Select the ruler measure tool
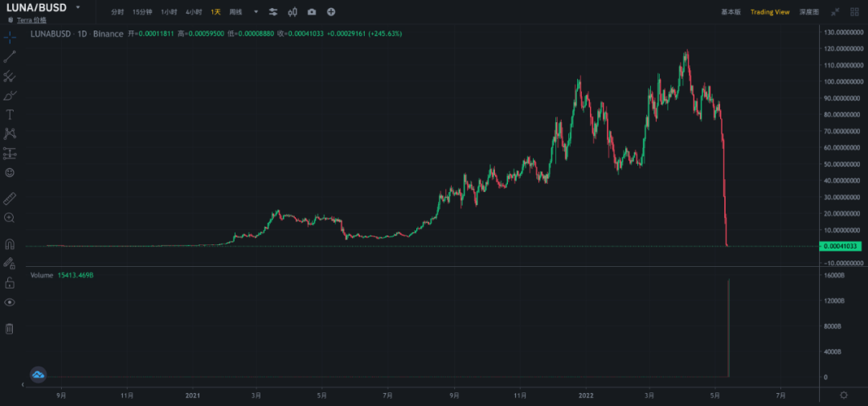Viewport: 868px width, 406px height. click(10, 199)
